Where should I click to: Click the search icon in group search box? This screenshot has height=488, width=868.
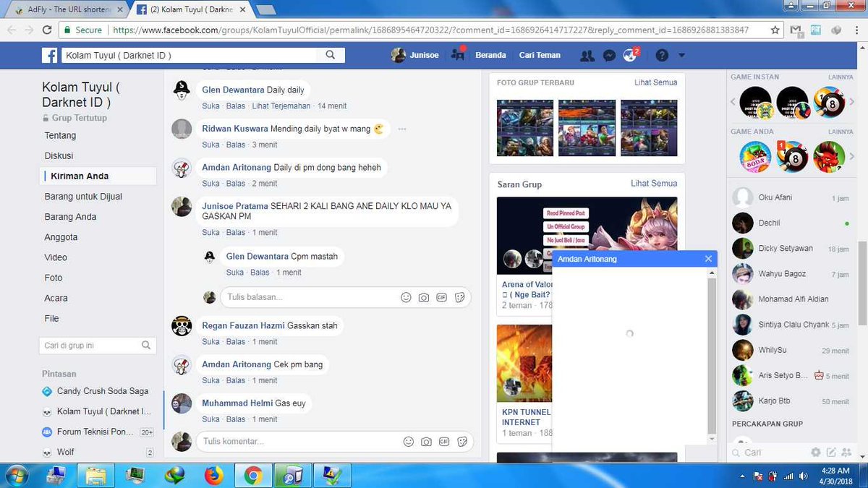point(146,346)
